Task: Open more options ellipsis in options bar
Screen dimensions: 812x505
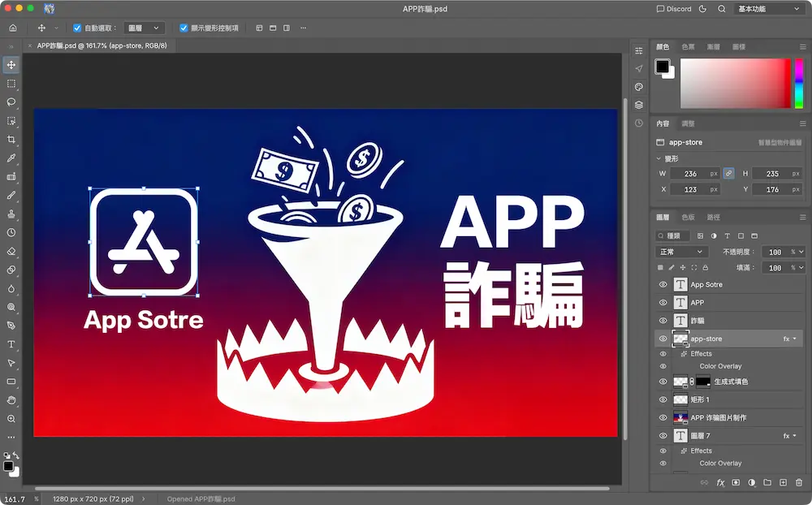Action: (x=304, y=28)
